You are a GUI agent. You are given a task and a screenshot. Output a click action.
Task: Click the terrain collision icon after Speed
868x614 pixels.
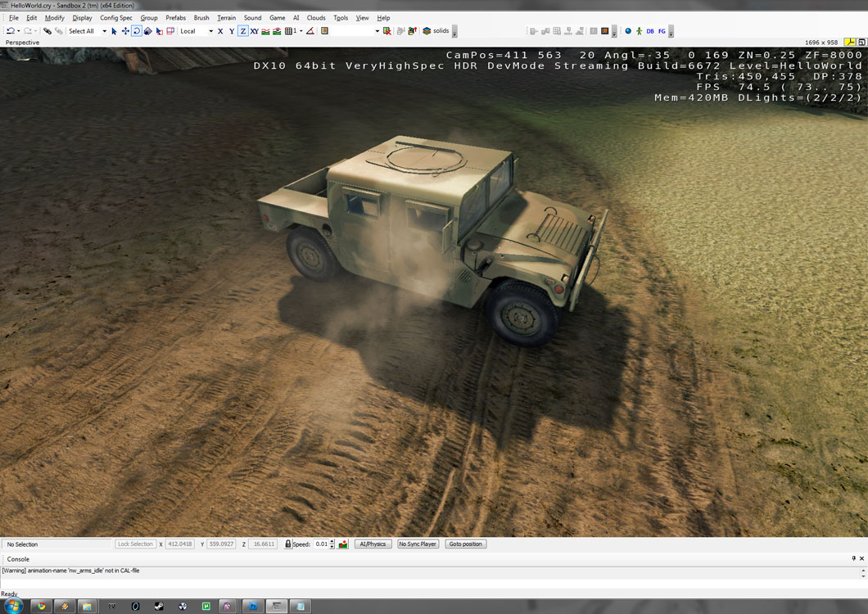(343, 544)
